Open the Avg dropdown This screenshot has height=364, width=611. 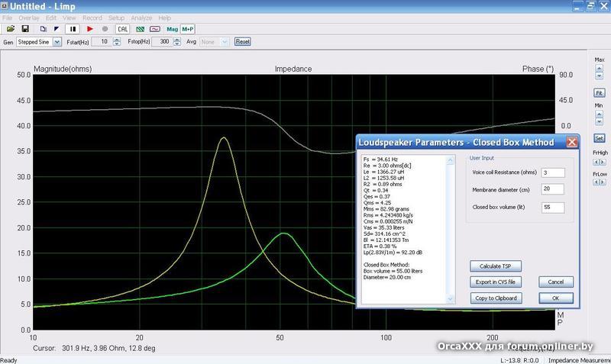[224, 41]
